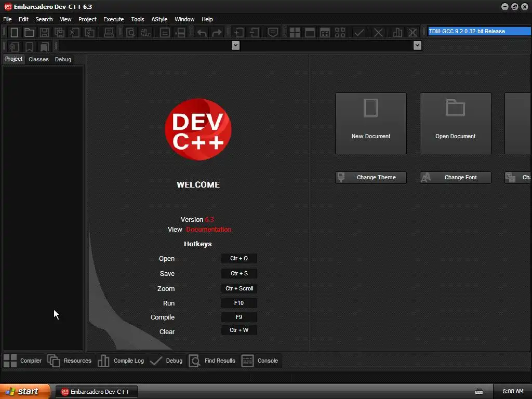Click the F10 Run hotkey box

tap(239, 303)
